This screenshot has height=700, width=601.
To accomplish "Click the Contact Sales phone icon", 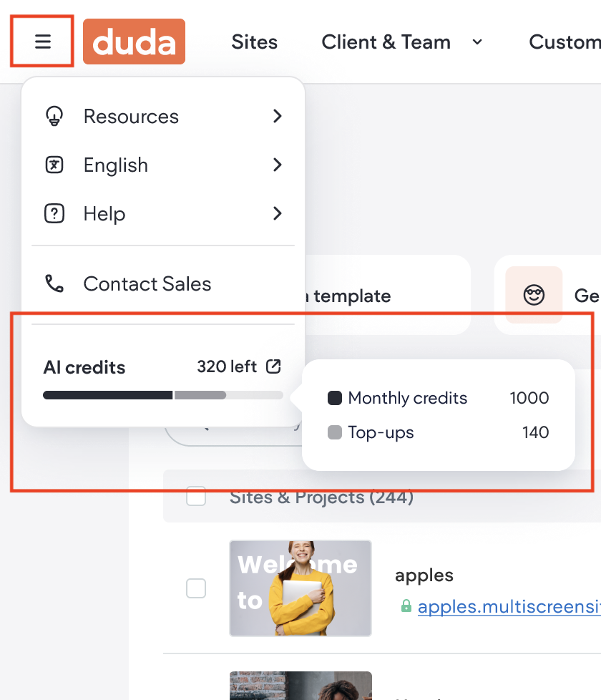I will click(54, 283).
